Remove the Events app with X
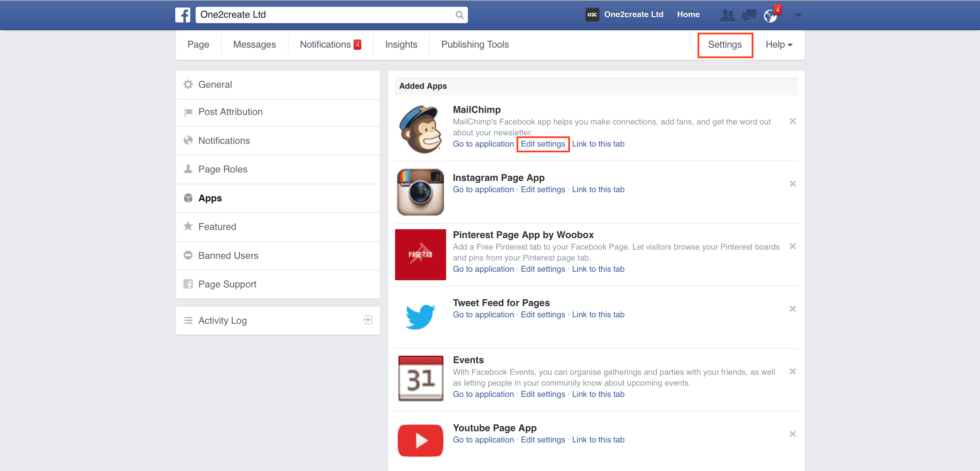Image resolution: width=980 pixels, height=471 pixels. [793, 371]
